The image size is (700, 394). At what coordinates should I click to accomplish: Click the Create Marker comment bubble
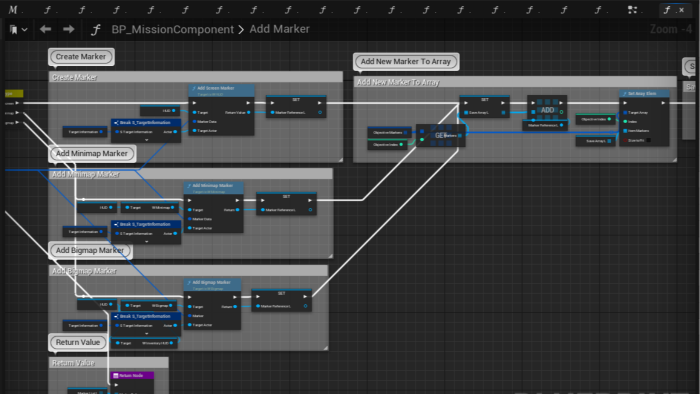[81, 57]
